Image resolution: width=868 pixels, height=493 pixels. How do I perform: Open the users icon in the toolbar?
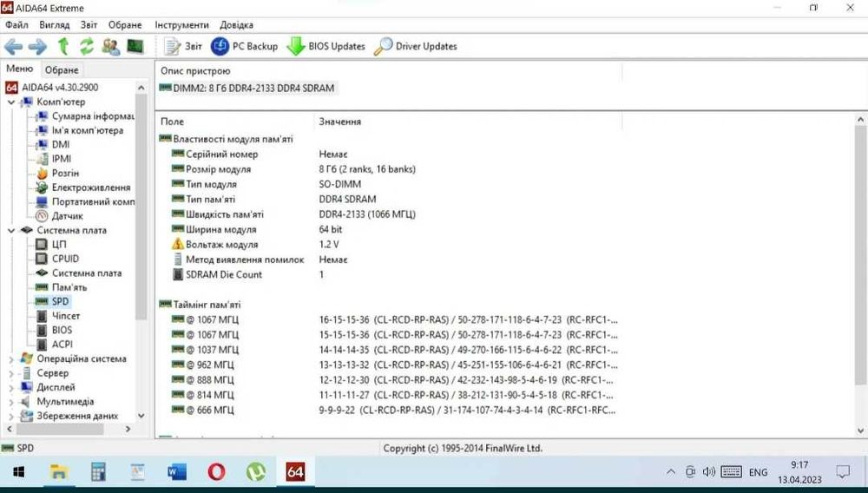coord(111,47)
